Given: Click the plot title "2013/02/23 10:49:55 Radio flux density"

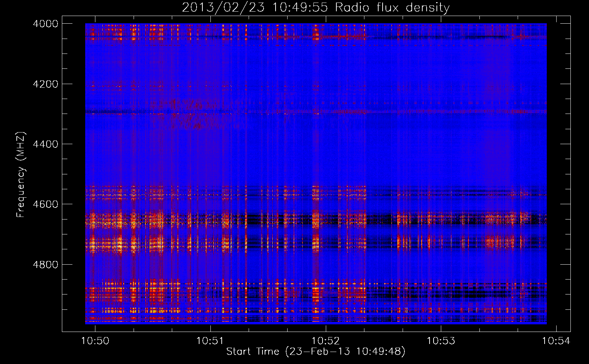Looking at the screenshot, I should [x=316, y=8].
